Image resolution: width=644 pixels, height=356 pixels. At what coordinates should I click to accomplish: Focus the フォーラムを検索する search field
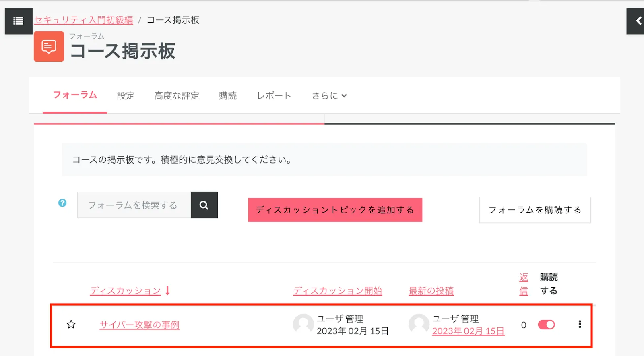(x=134, y=205)
